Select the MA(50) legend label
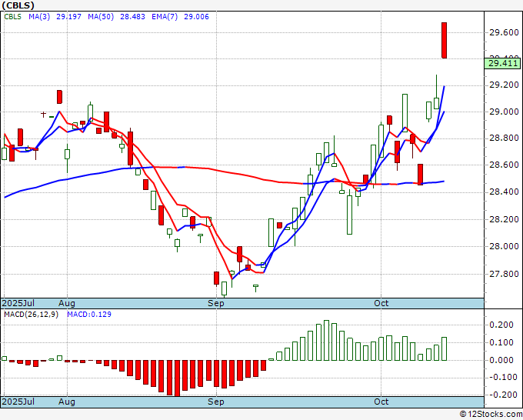This screenshot has height=420, width=523. pyautogui.click(x=101, y=17)
